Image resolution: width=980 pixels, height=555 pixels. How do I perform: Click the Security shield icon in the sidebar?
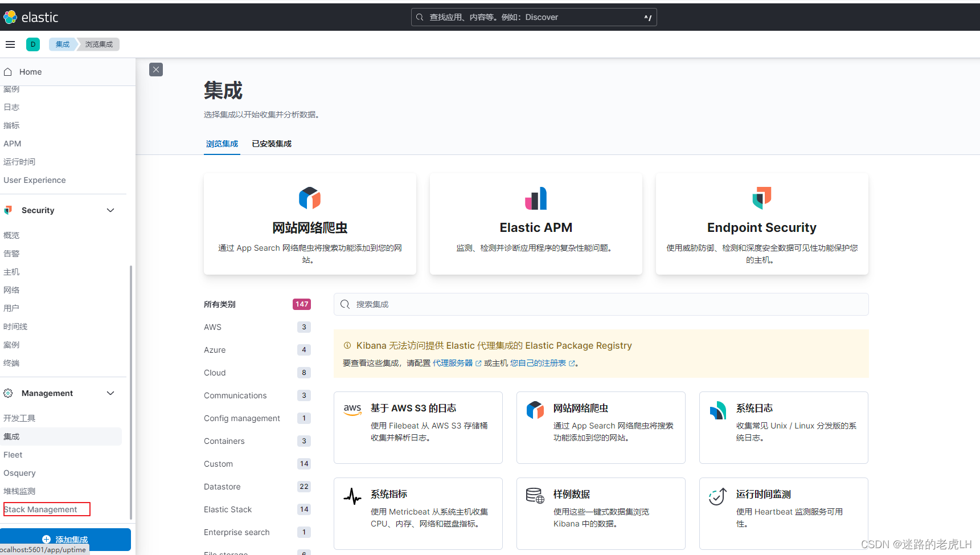tap(8, 210)
